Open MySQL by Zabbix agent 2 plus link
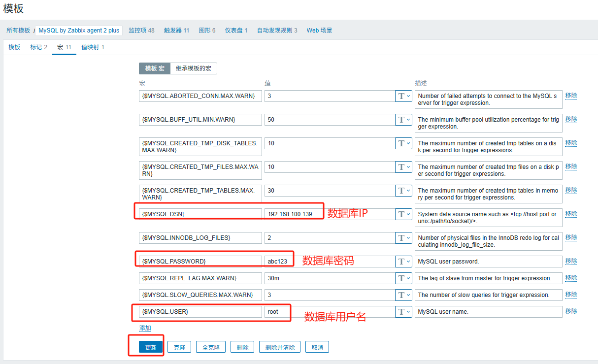 point(79,31)
